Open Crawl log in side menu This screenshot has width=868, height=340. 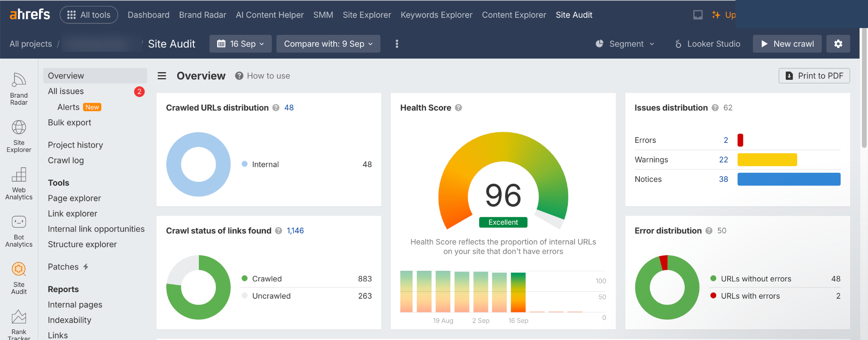[66, 160]
